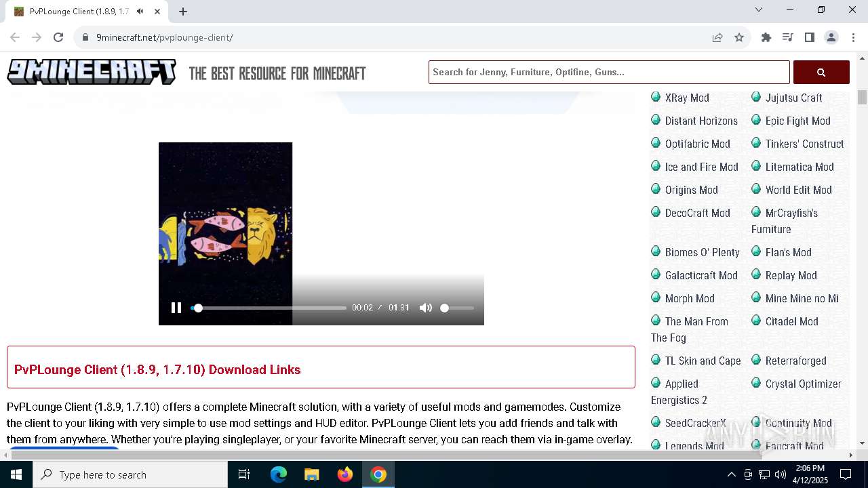Open a new browser tab
The image size is (868, 488).
(183, 11)
